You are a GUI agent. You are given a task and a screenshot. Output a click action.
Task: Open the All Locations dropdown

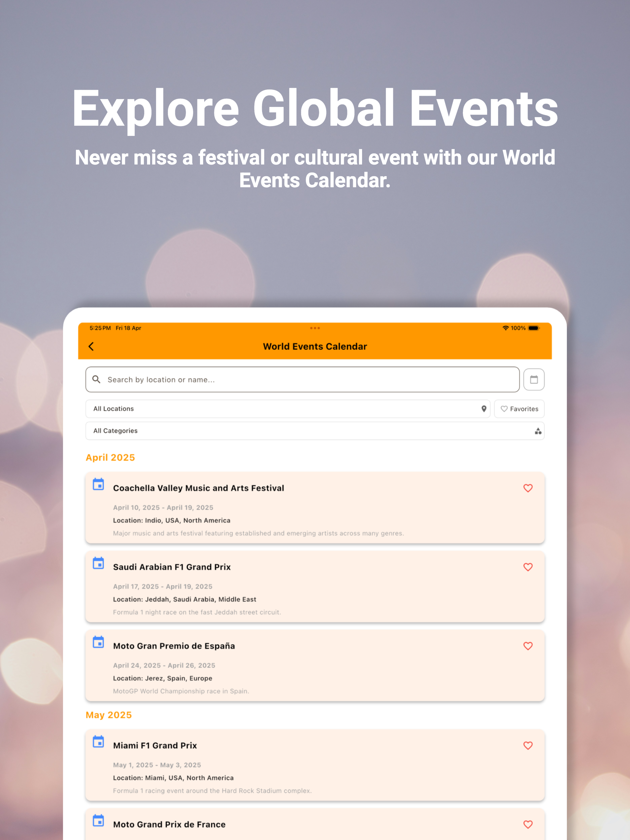(x=288, y=409)
